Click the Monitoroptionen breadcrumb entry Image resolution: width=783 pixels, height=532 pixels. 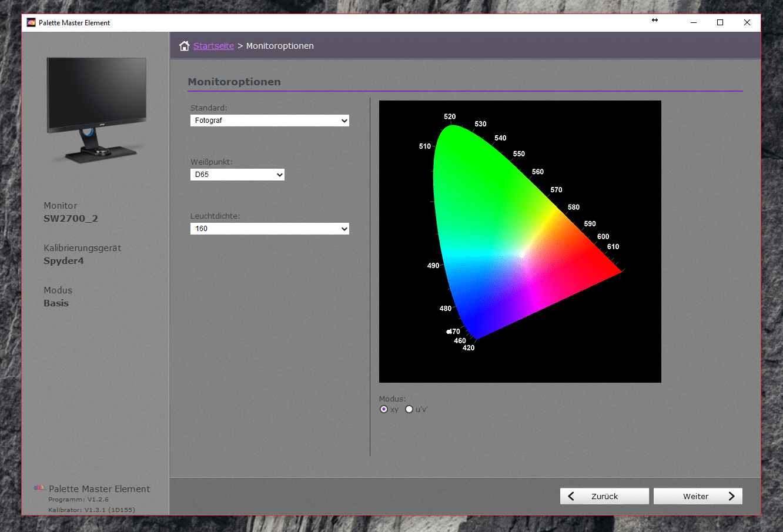(x=280, y=45)
